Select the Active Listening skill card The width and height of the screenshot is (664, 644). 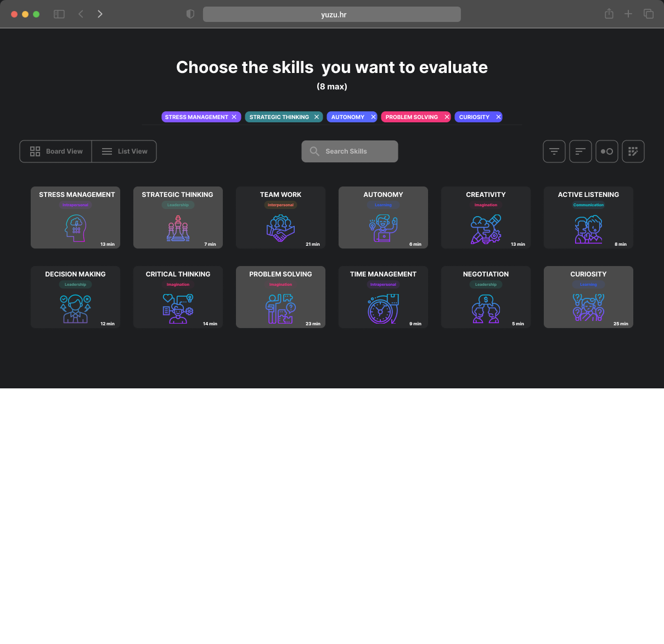pos(588,218)
